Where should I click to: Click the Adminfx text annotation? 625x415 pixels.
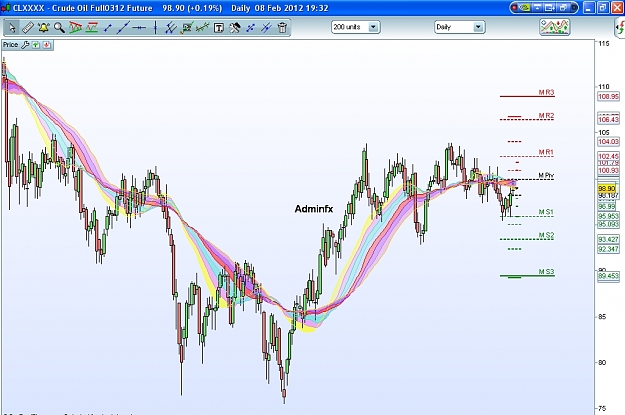(x=314, y=209)
